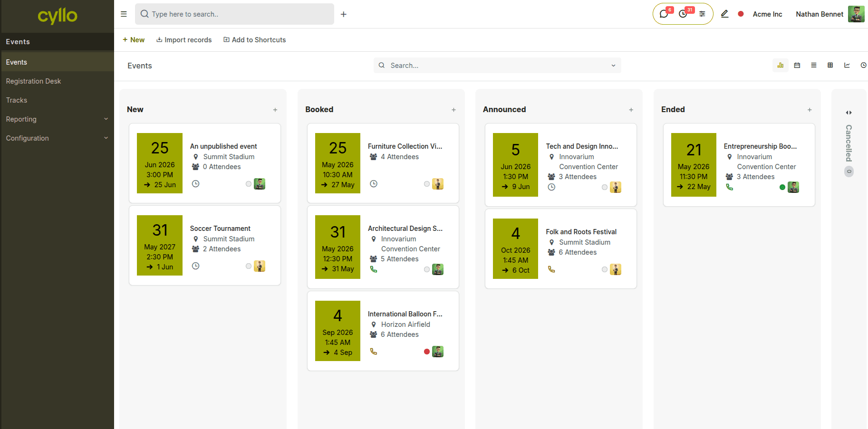868x429 pixels.
Task: Click the Announced column title
Action: 504,109
